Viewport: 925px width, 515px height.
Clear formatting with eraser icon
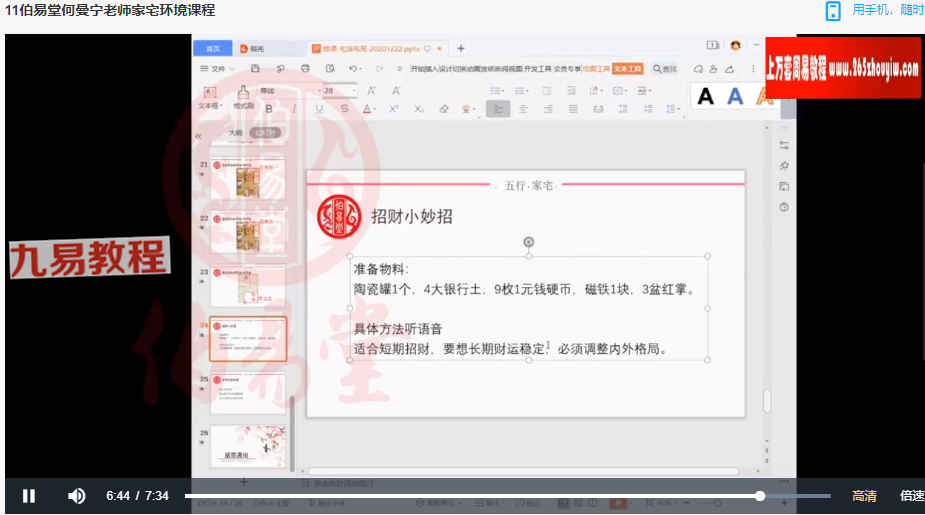click(444, 109)
